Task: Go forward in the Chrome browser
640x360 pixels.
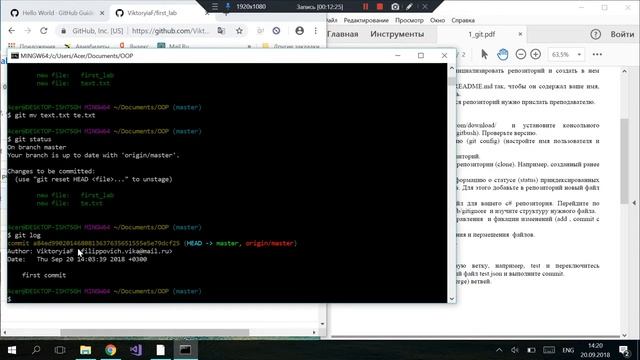Action: [28, 31]
